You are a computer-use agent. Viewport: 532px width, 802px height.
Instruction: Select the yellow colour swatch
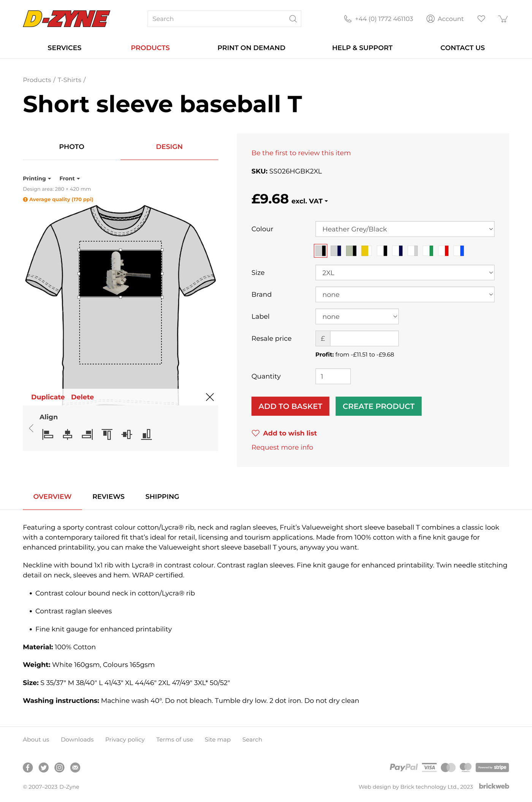tap(366, 251)
